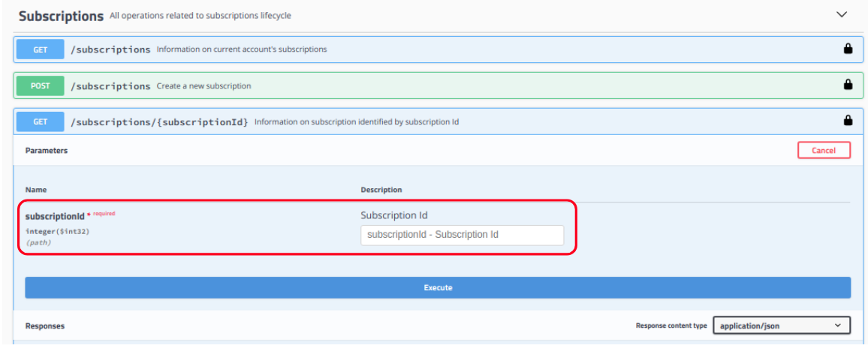Image resolution: width=868 pixels, height=354 pixels.
Task: Open the Response content type dropdown
Action: 781,325
